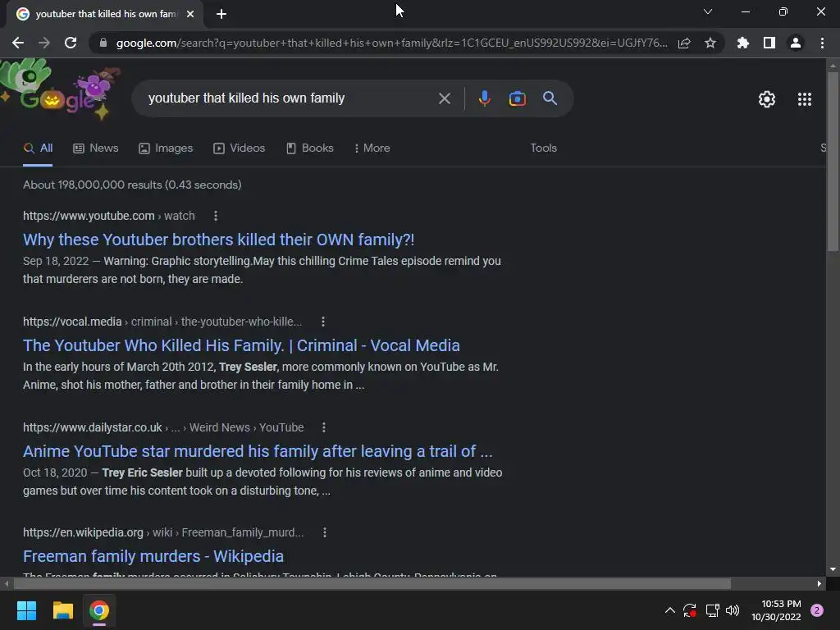Click the Chrome taskbar icon

[x=99, y=610]
